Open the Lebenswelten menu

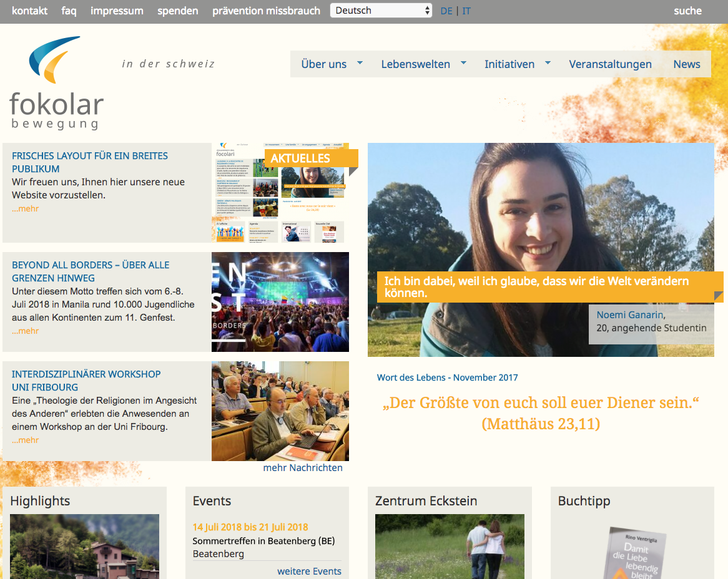(416, 64)
